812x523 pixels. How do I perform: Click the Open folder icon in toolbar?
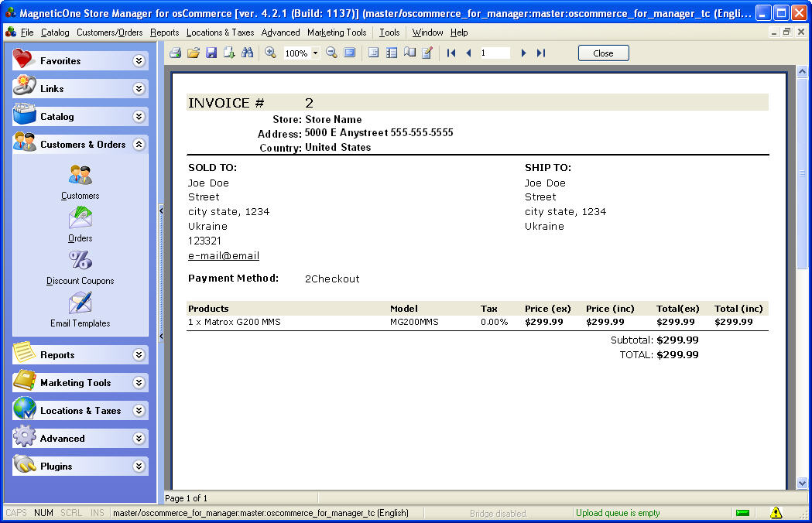click(194, 53)
